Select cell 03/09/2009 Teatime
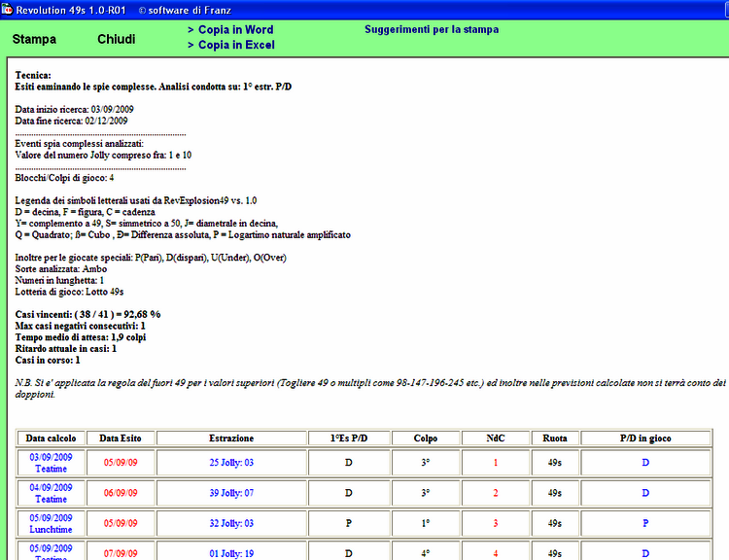The height and width of the screenshot is (560, 729). point(51,463)
